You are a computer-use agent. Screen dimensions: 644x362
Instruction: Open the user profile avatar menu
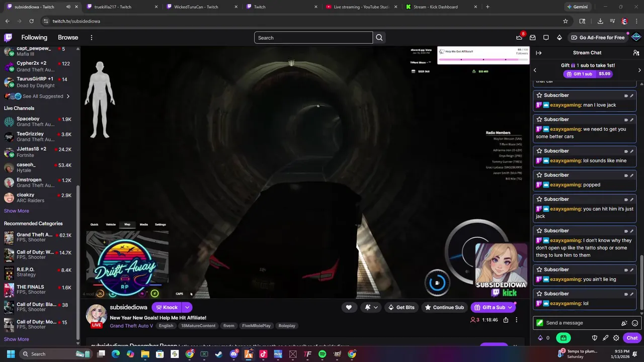pyautogui.click(x=636, y=37)
